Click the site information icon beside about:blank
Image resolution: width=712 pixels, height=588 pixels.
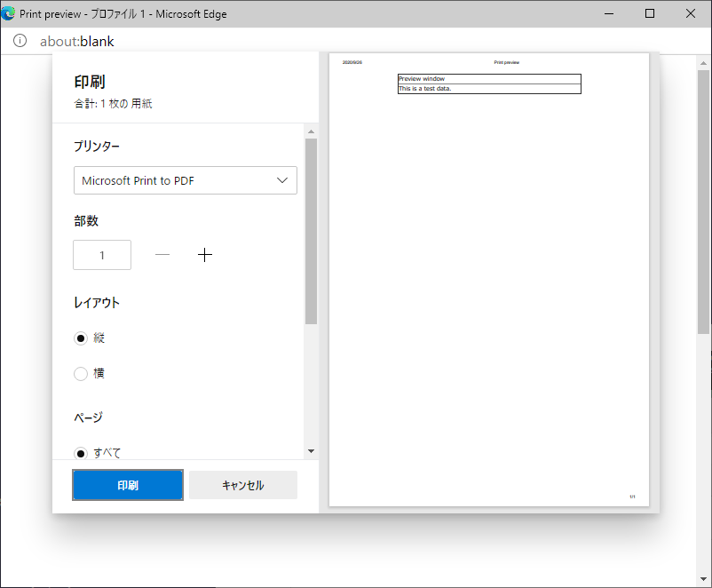[20, 41]
